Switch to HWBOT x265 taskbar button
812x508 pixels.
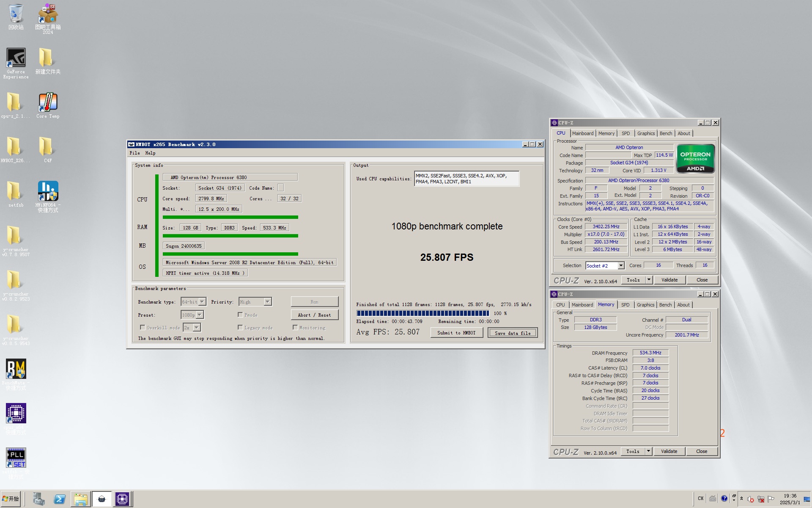pyautogui.click(x=101, y=499)
